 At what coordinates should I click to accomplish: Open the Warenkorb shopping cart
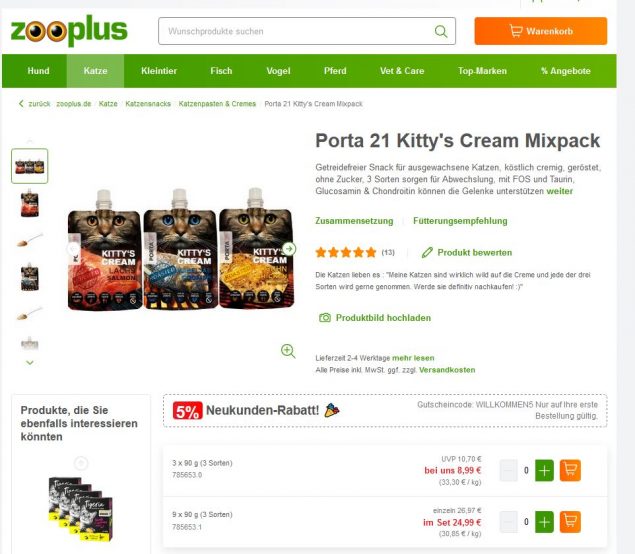pos(541,31)
